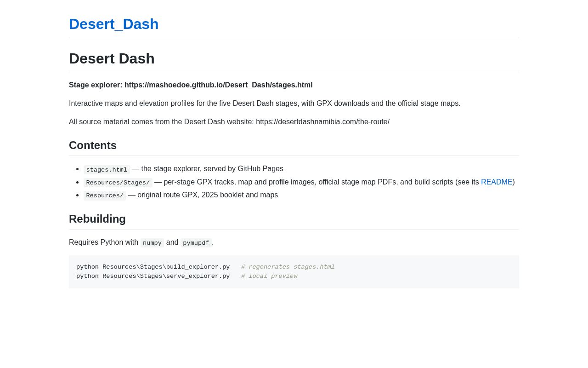
Task: Click the stages.html inline code
Action: pyautogui.click(x=107, y=169)
